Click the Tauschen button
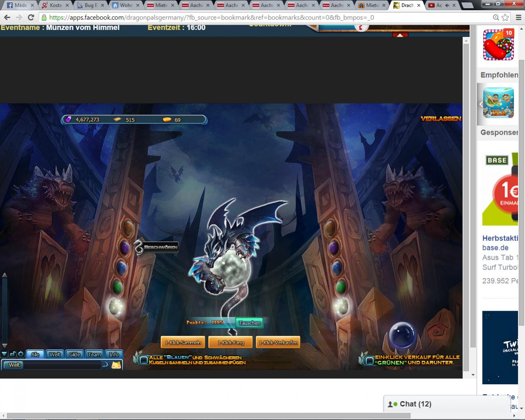The height and width of the screenshot is (420, 525). (x=250, y=323)
